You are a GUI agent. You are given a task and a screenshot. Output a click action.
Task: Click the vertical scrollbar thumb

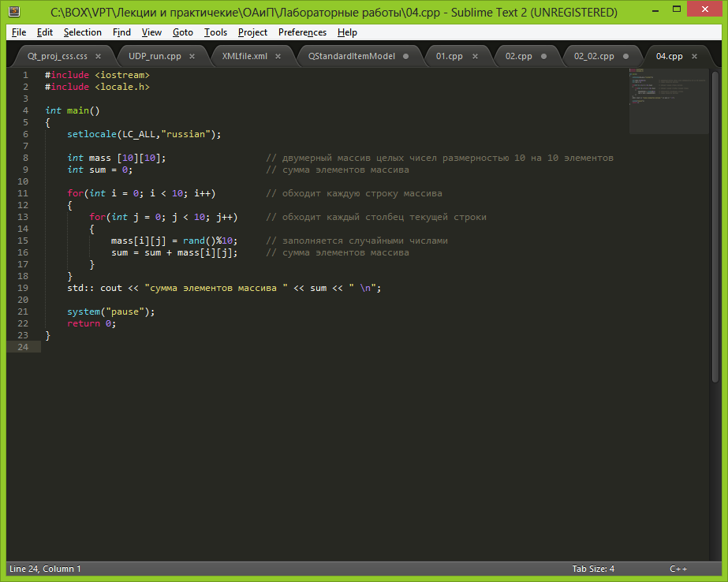(x=715, y=226)
